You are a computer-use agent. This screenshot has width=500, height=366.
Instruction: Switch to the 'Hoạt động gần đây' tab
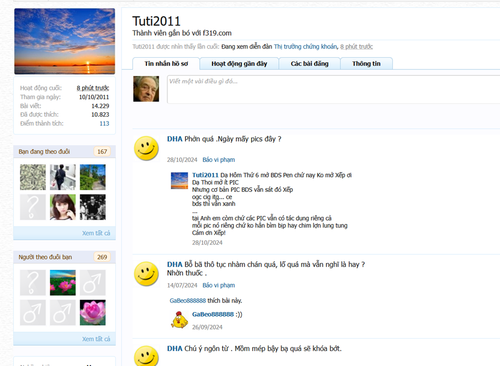(x=239, y=63)
